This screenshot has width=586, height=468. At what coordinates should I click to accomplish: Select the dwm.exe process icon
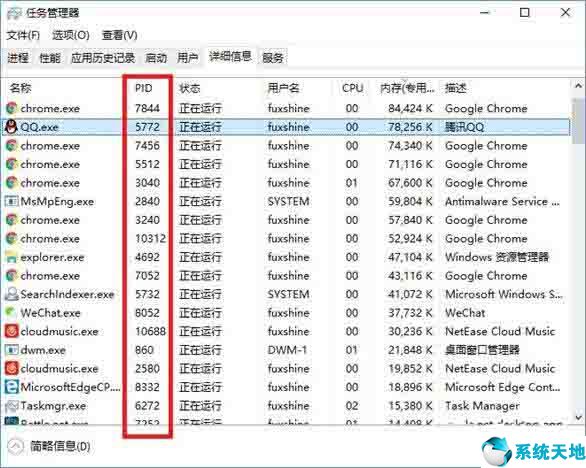pyautogui.click(x=11, y=350)
